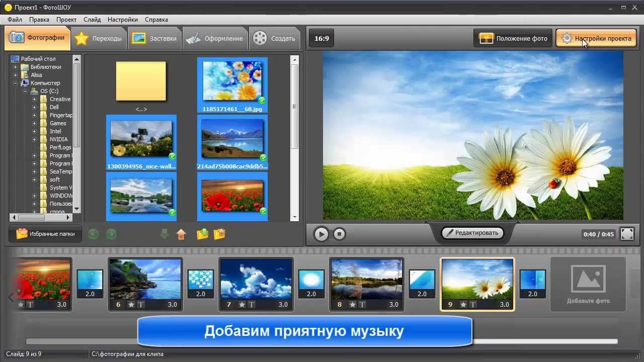Select the 214ad75b008cac9ddb5 thumbnail

[x=232, y=143]
